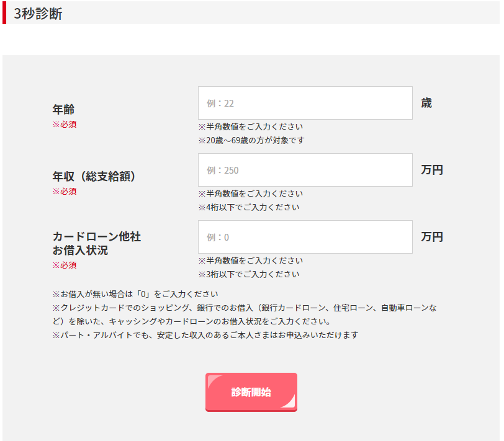Click the 年齢 age input field

point(305,103)
